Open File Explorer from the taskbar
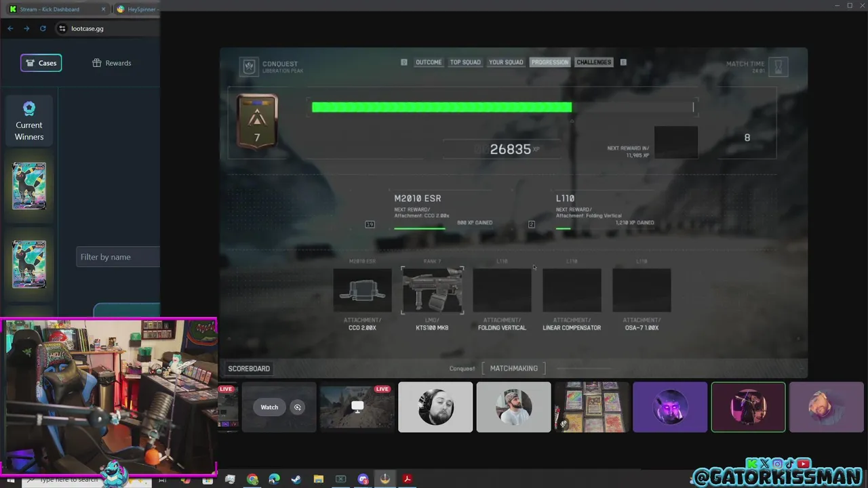The height and width of the screenshot is (488, 868). [318, 479]
